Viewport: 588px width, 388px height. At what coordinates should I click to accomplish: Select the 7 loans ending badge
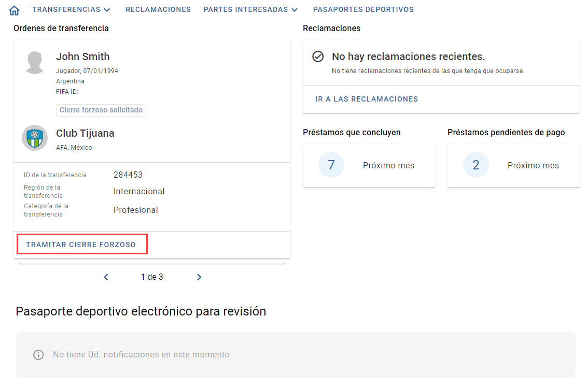(331, 165)
